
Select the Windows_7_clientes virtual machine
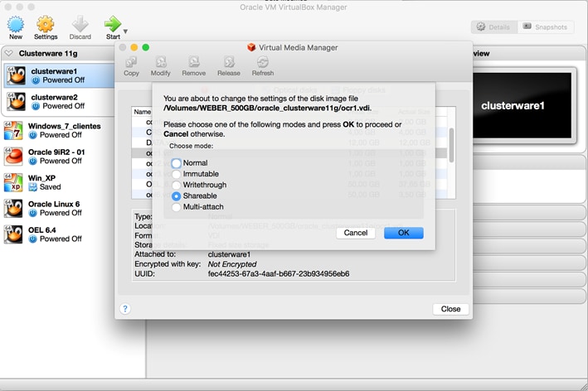(56, 130)
